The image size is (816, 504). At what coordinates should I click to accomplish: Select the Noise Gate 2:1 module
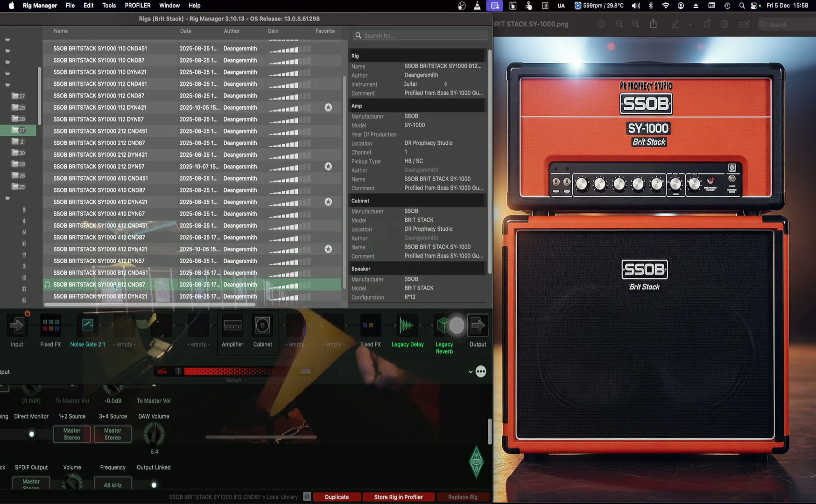coord(87,325)
